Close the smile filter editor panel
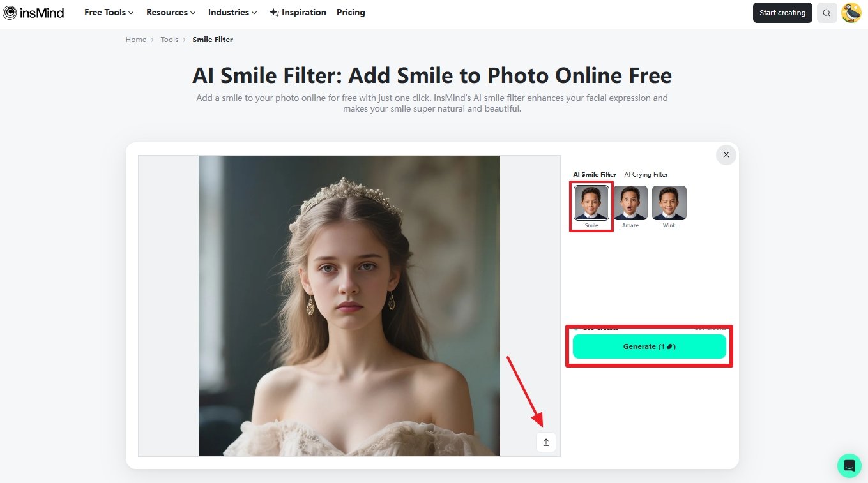Viewport: 868px width, 483px height. pos(726,154)
